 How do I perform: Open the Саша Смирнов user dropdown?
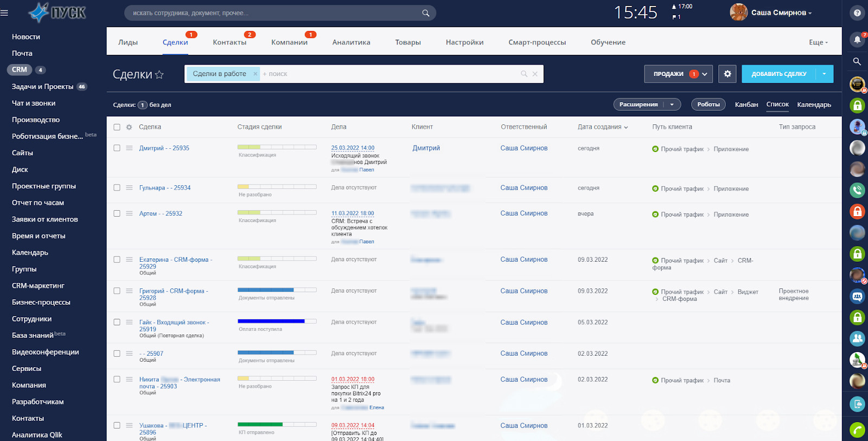782,12
